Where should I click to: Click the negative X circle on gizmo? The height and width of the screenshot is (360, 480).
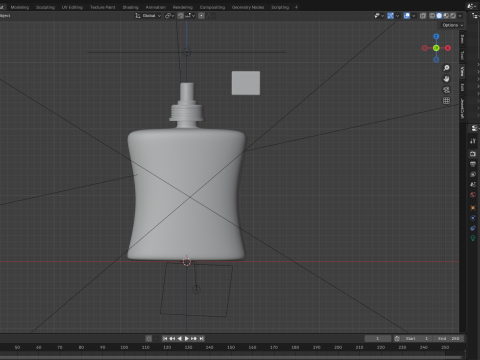(x=425, y=48)
